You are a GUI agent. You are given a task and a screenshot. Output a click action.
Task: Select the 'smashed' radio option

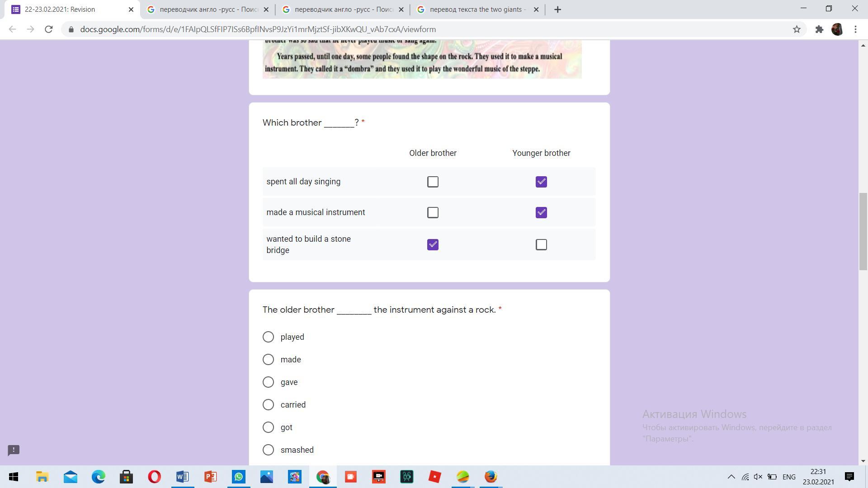(x=268, y=450)
